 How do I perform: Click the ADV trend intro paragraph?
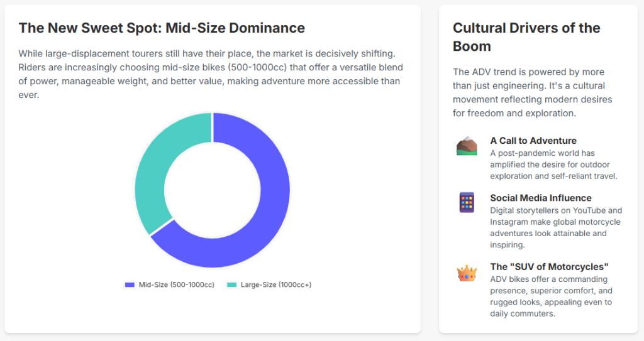[x=532, y=93]
